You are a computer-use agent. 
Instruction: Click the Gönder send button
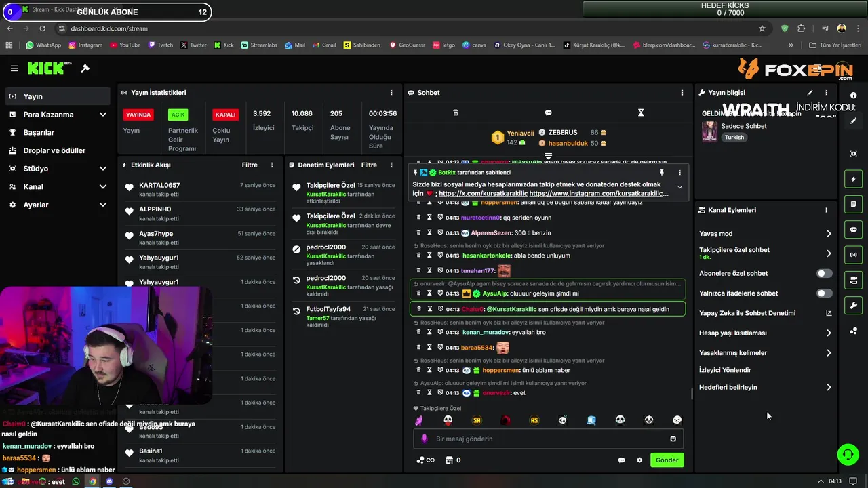(667, 460)
